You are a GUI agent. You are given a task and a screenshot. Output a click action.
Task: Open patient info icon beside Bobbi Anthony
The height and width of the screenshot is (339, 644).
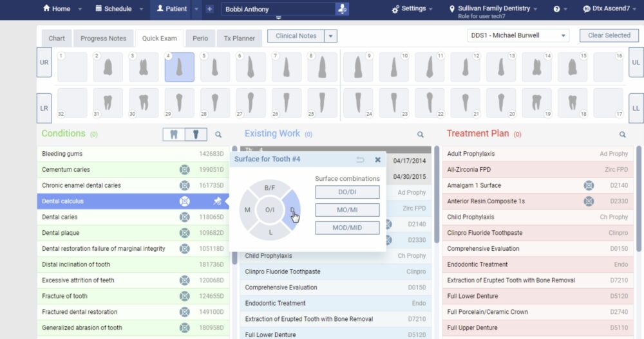342,9
